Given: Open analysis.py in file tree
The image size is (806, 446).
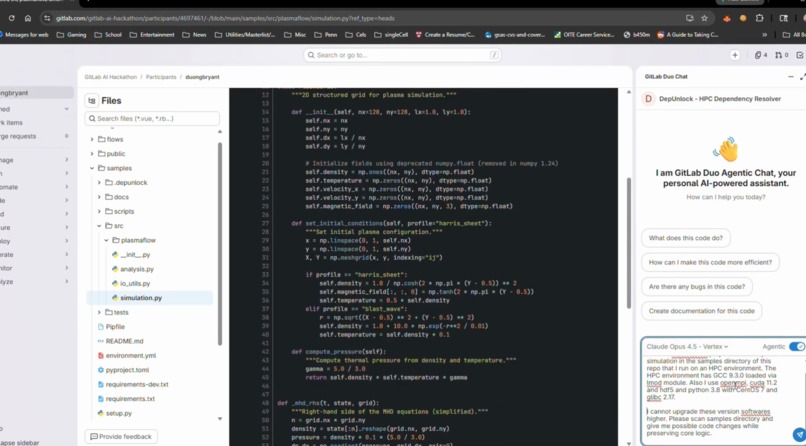Looking at the screenshot, I should coord(137,269).
